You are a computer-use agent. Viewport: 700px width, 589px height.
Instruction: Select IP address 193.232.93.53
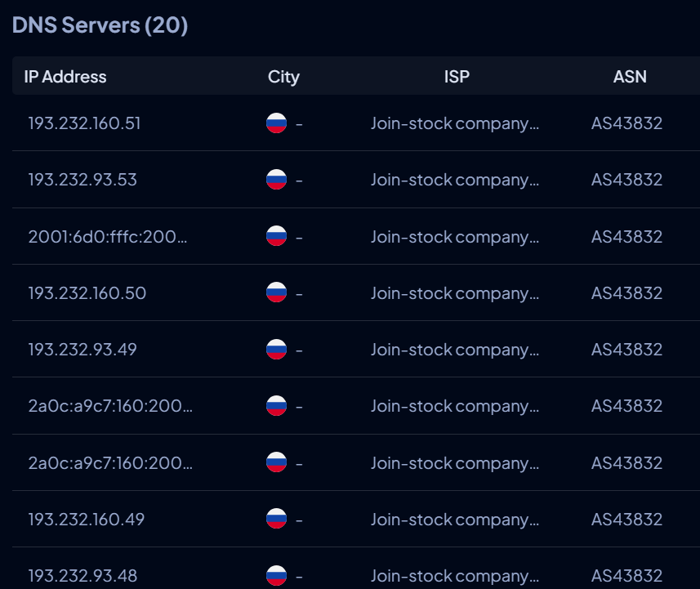pos(82,180)
